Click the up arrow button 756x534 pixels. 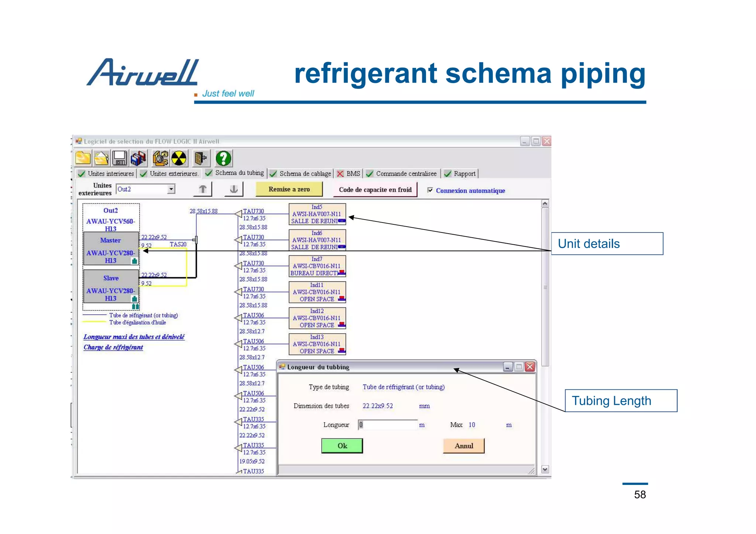203,189
